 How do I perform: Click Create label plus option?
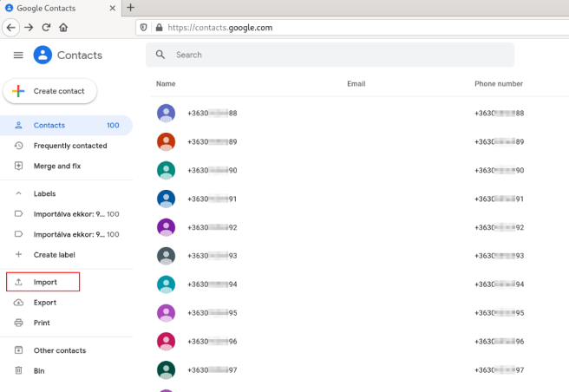(53, 255)
